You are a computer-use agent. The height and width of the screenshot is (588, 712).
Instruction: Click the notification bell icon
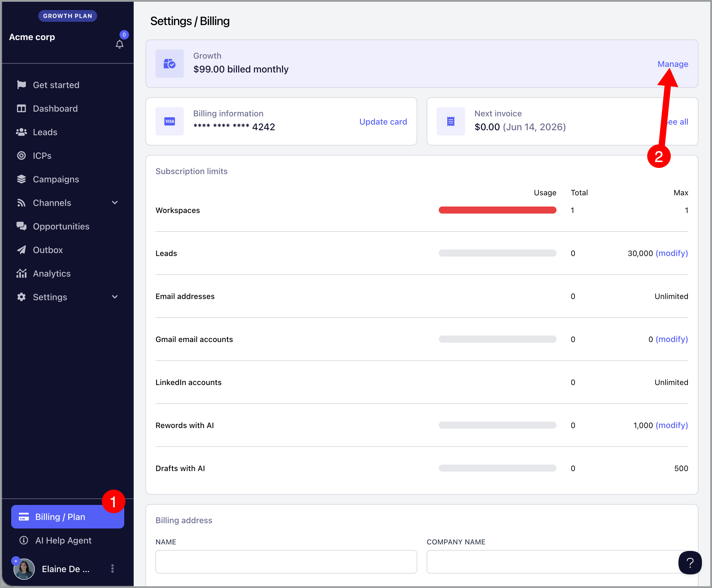pyautogui.click(x=120, y=44)
